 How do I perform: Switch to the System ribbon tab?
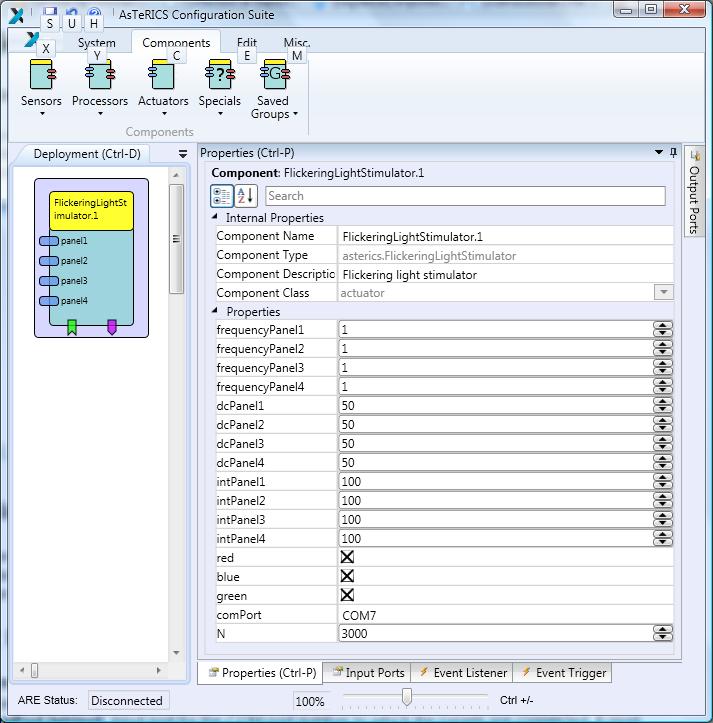point(96,42)
